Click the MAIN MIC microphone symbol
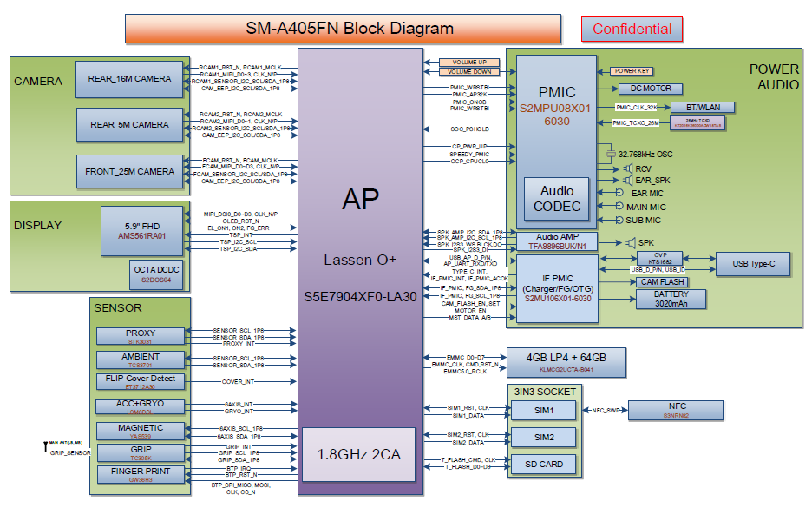The width and height of the screenshot is (812, 508). pos(619,206)
